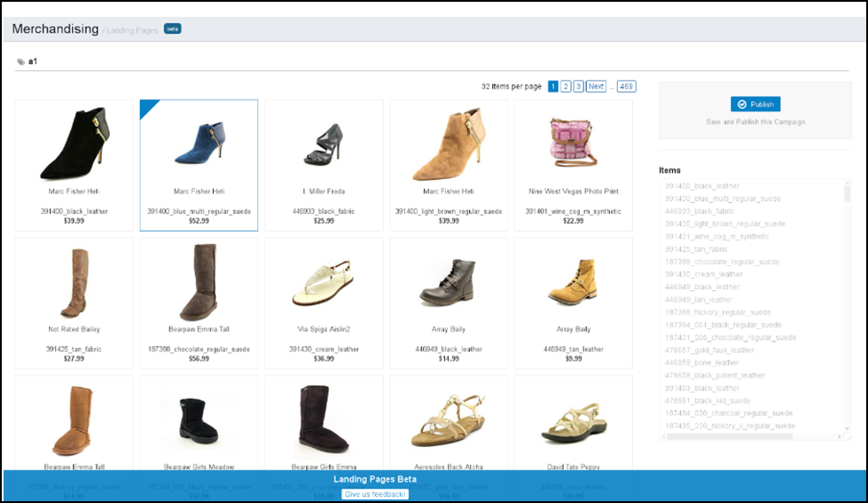
Task: Click 187388_chocolate_regular_suede in Items list
Action: [x=722, y=262]
